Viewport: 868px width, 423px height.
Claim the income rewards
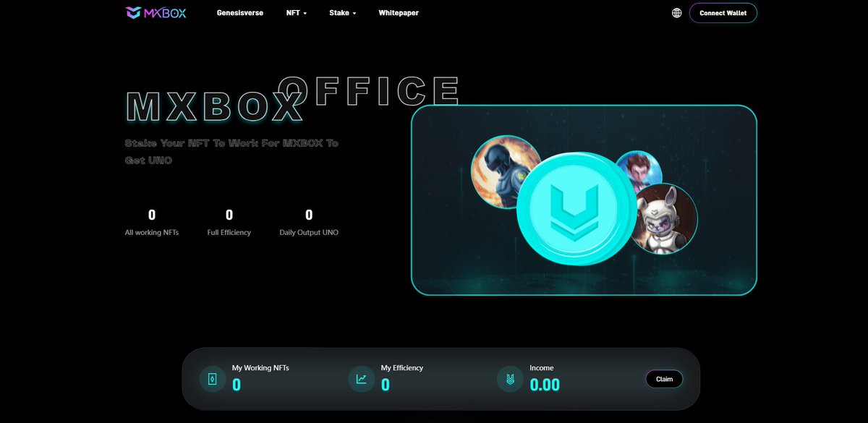(664, 379)
